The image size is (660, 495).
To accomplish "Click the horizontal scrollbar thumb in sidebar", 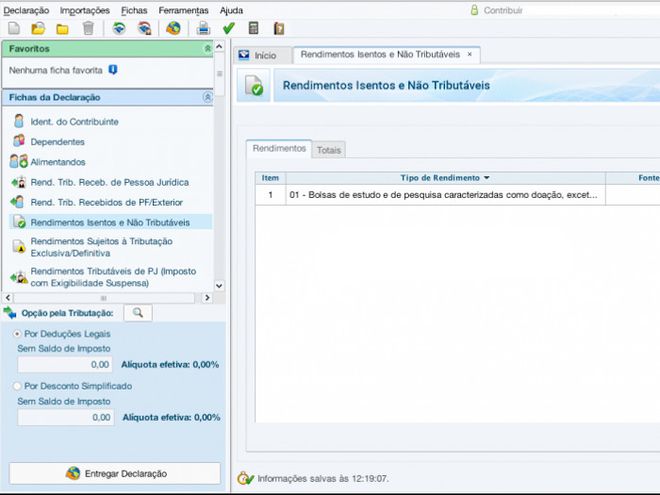I will point(104,298).
